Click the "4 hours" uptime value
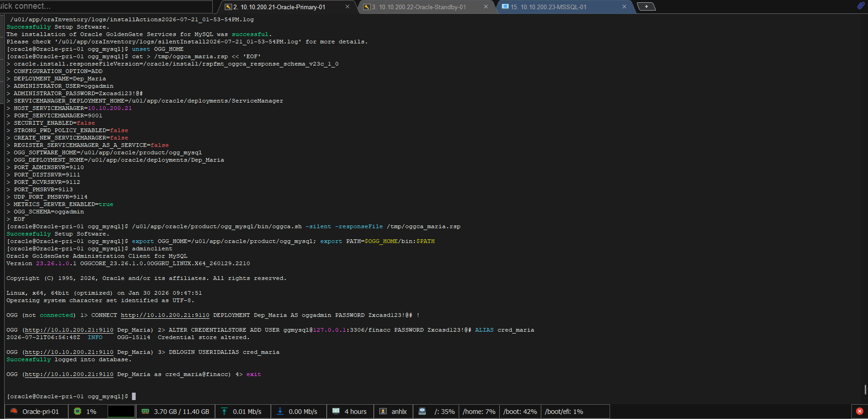The width and height of the screenshot is (868, 419). point(355,412)
